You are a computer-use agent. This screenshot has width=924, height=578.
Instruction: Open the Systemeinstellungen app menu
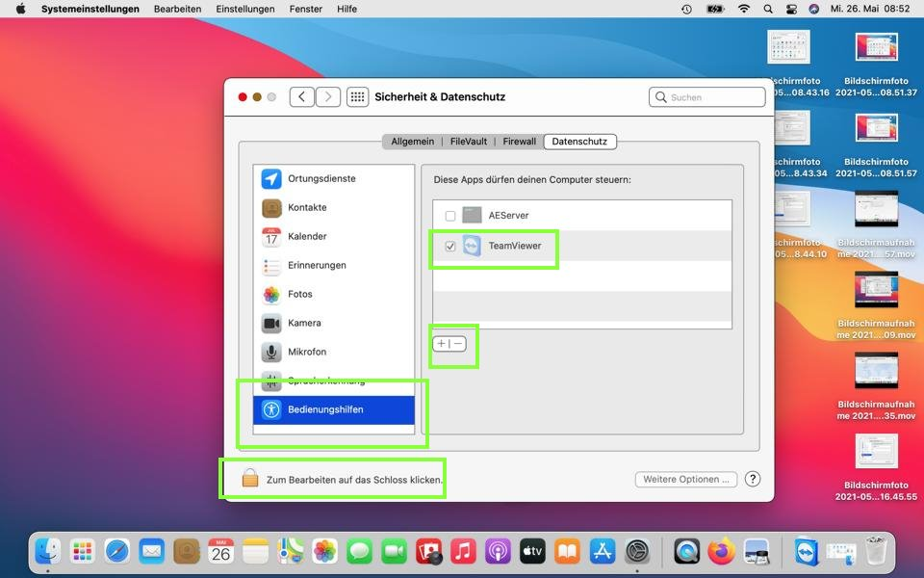90,9
